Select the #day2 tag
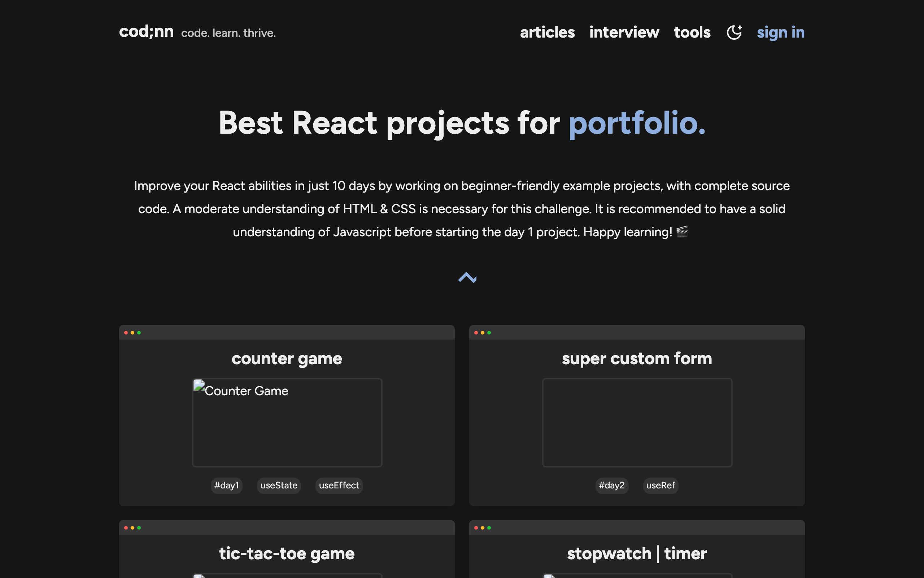 click(612, 486)
